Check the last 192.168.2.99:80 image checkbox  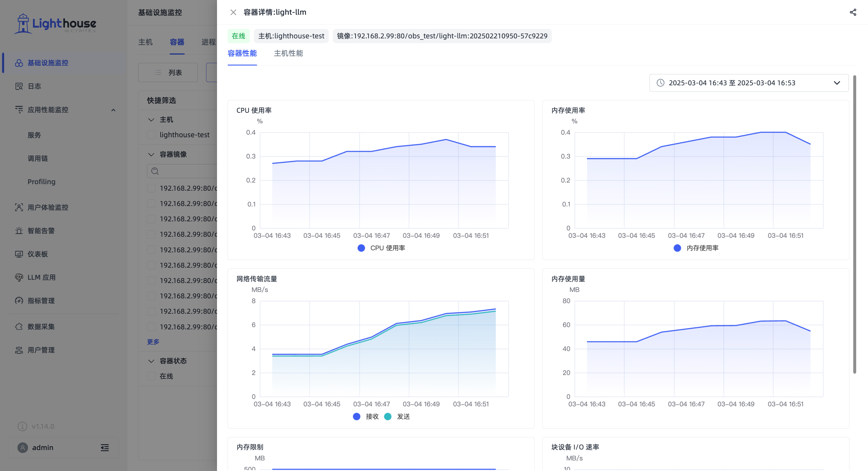[x=151, y=327]
